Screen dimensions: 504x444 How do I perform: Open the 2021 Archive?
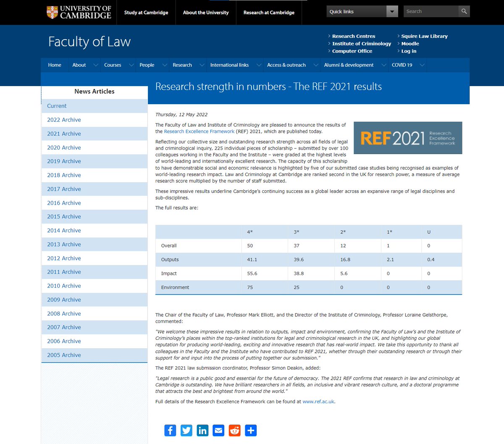tap(94, 134)
